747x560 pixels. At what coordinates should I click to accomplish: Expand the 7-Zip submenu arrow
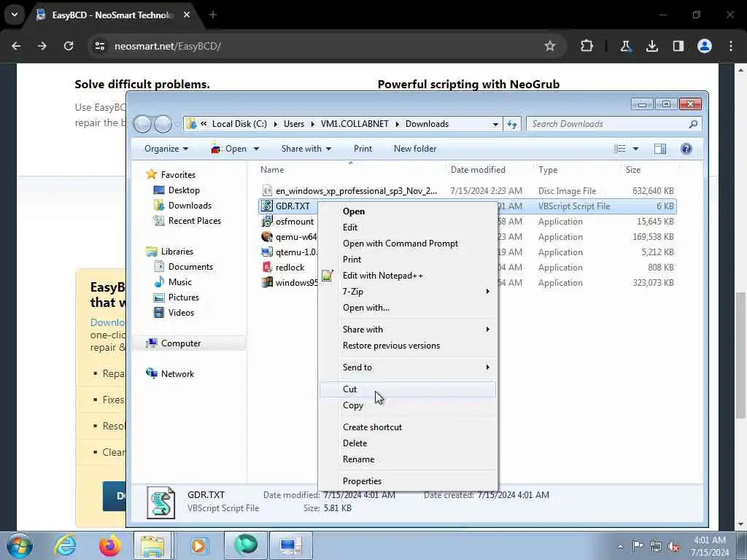pos(487,292)
